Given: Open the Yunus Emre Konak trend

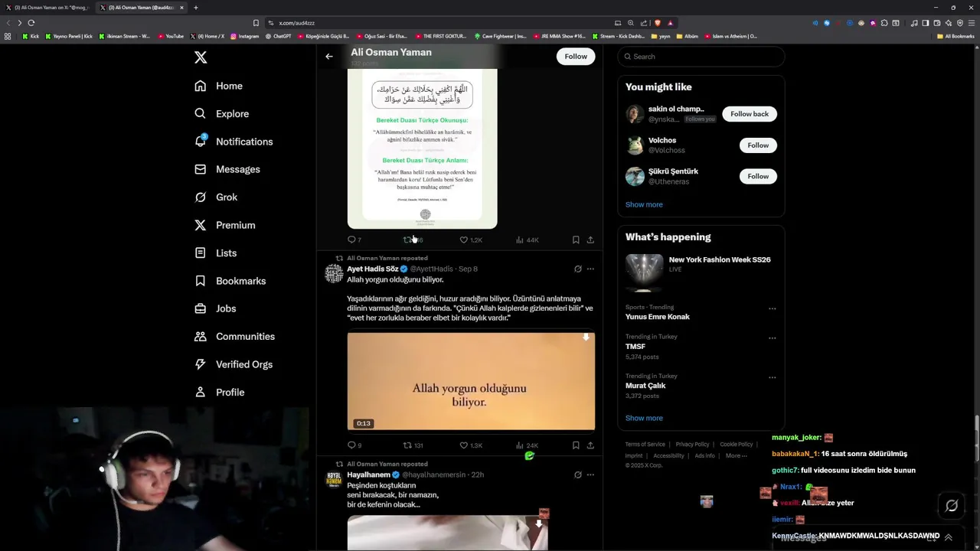Looking at the screenshot, I should tap(657, 317).
